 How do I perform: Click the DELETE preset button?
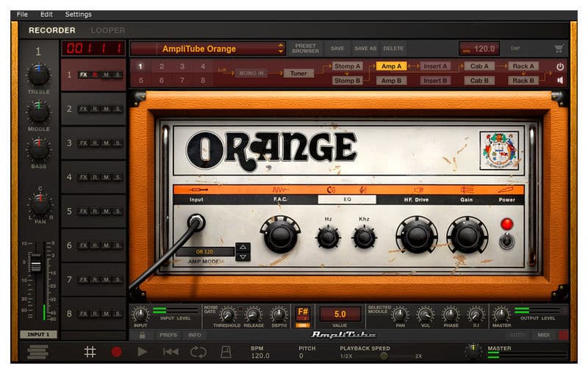pos(393,48)
